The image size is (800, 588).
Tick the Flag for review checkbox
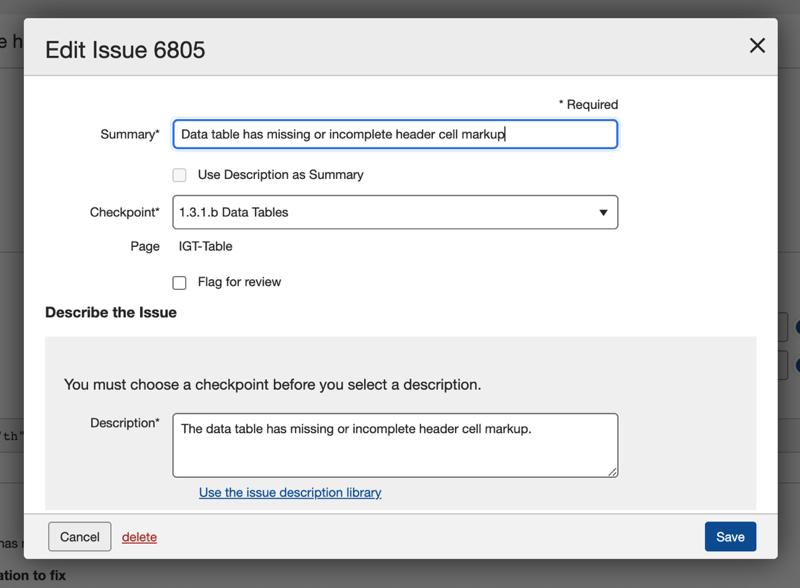pos(179,283)
